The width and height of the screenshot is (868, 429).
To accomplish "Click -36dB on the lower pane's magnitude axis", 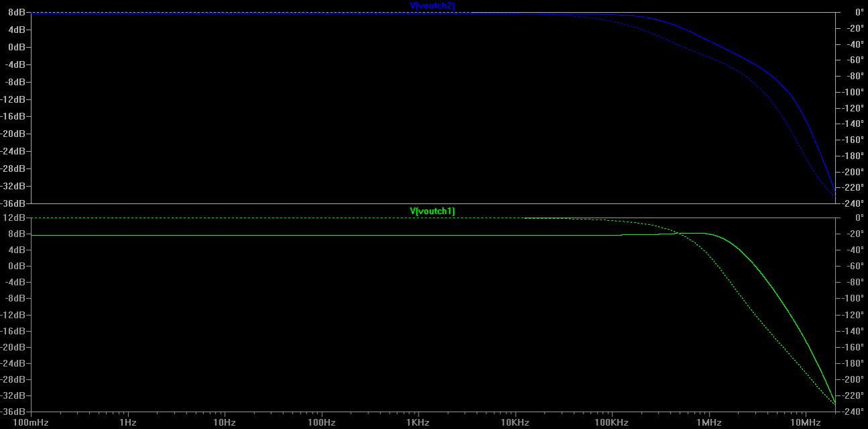I will [x=14, y=412].
